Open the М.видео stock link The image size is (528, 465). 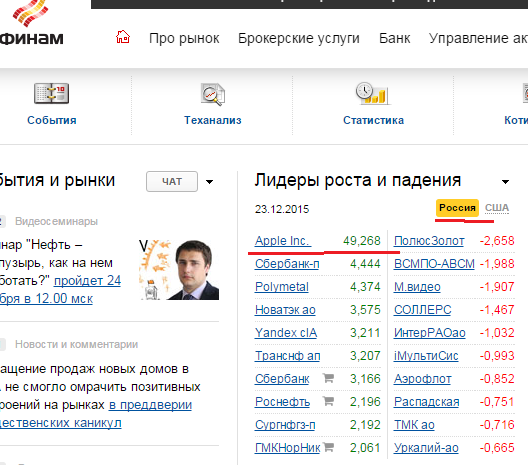pyautogui.click(x=417, y=287)
